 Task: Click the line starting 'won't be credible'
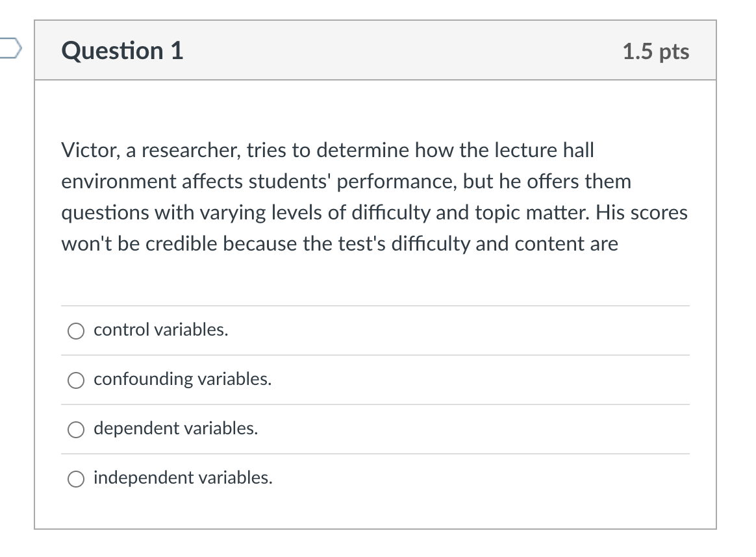coord(340,244)
